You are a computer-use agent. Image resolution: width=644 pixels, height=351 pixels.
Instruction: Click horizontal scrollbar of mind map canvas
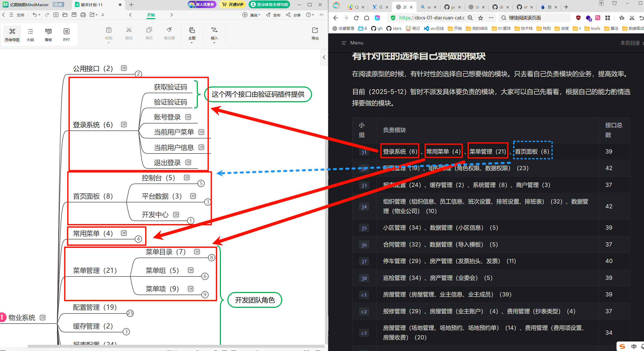176,346
